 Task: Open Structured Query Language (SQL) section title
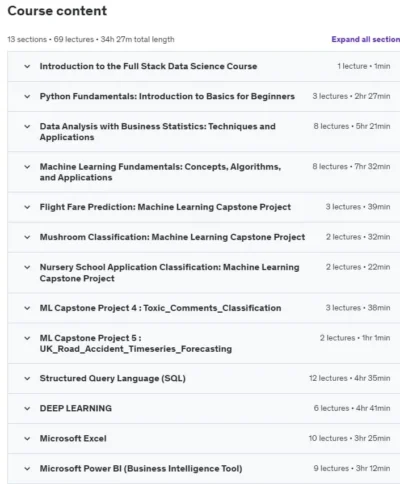pyautogui.click(x=113, y=378)
